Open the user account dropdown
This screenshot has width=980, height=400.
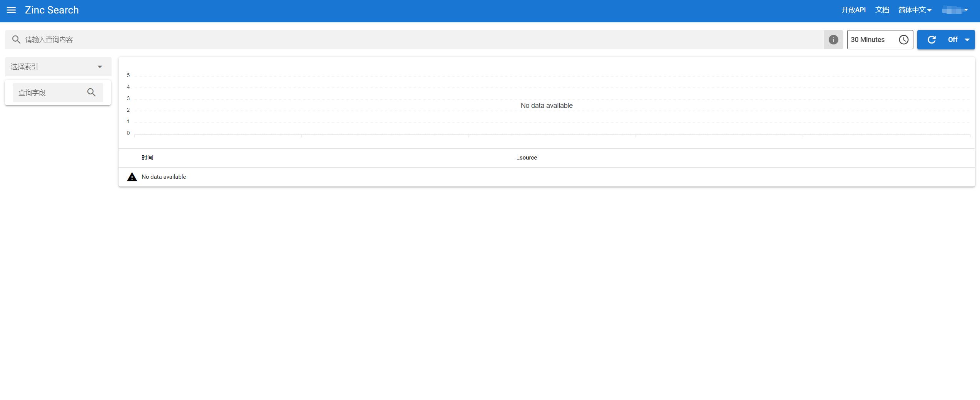point(955,10)
